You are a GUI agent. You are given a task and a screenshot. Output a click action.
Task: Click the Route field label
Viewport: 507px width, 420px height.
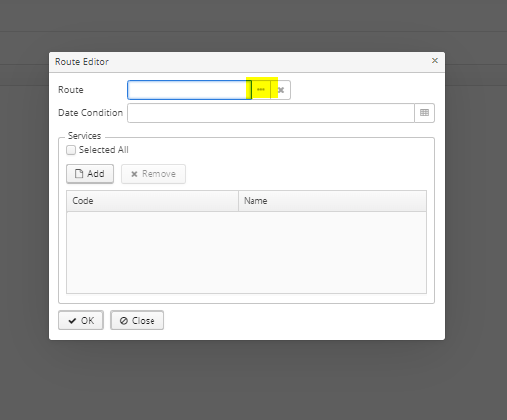point(71,90)
